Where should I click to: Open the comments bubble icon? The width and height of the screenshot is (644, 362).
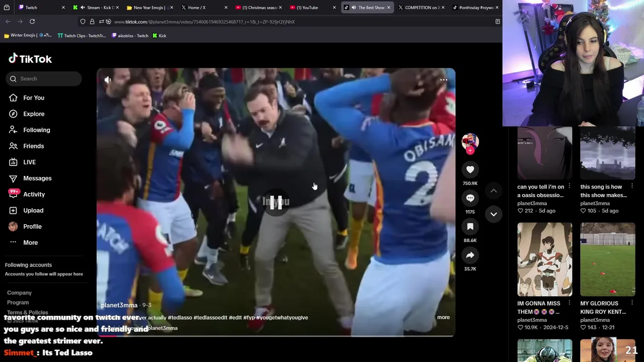tap(470, 198)
